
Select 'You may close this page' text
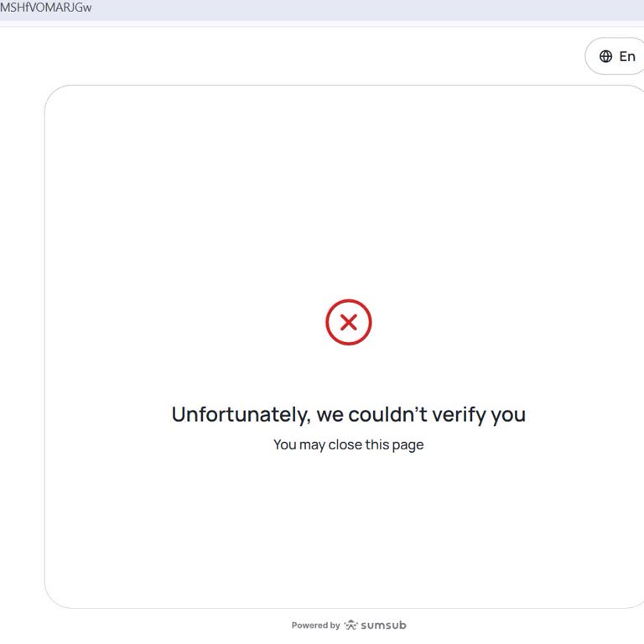click(349, 444)
